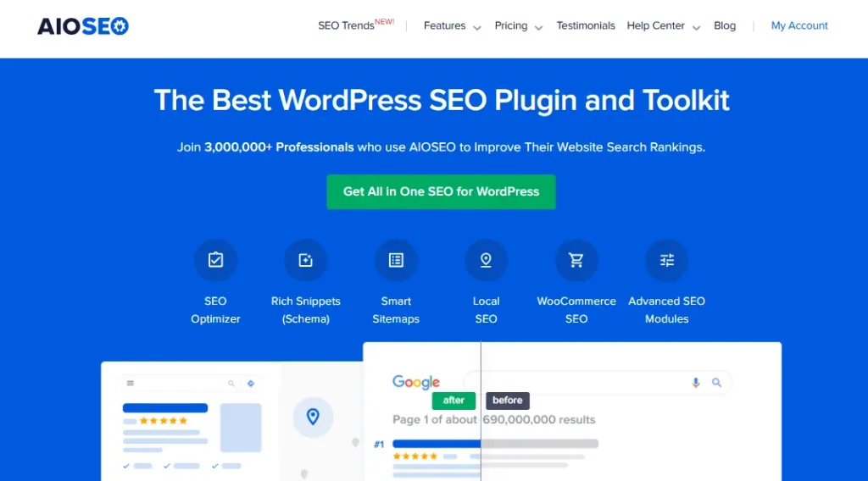Open SEO Trends menu item
Viewport: 868px width, 481px height.
355,25
